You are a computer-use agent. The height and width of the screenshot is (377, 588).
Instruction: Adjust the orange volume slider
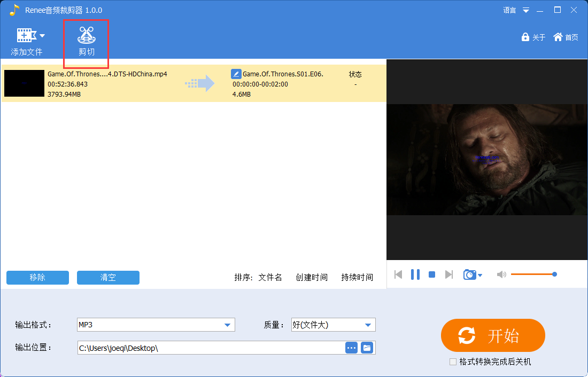533,274
